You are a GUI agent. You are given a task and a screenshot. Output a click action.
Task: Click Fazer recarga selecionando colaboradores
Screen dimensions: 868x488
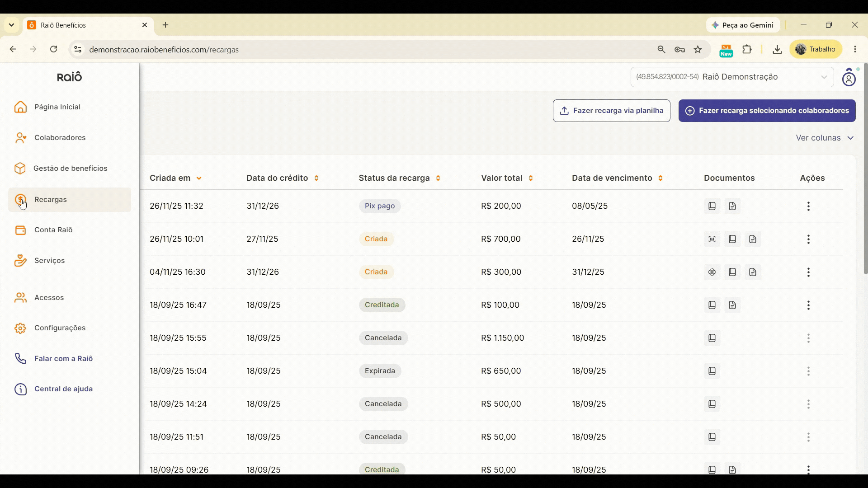(x=767, y=111)
